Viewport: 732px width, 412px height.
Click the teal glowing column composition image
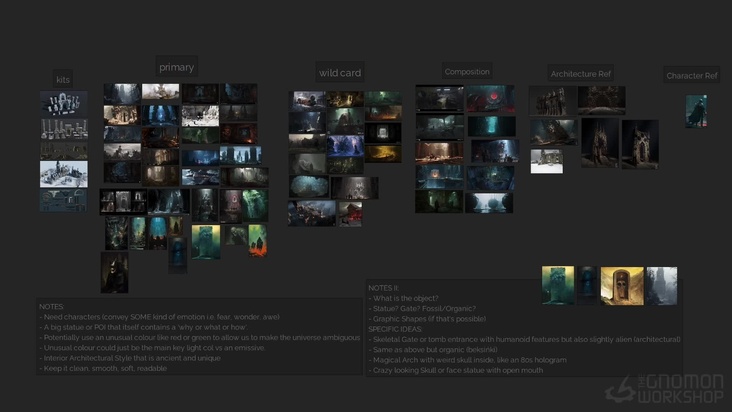point(491,126)
